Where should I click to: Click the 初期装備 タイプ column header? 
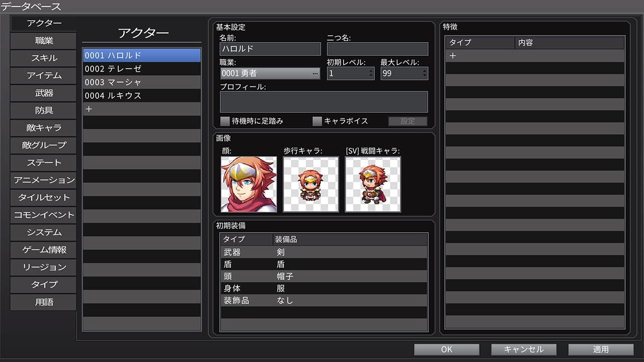[x=247, y=239]
